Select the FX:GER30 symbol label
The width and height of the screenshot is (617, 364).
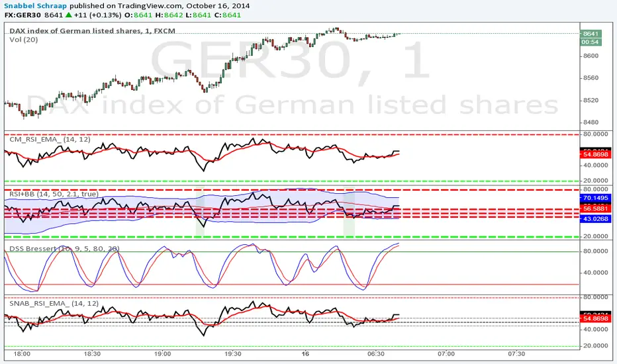(23, 15)
